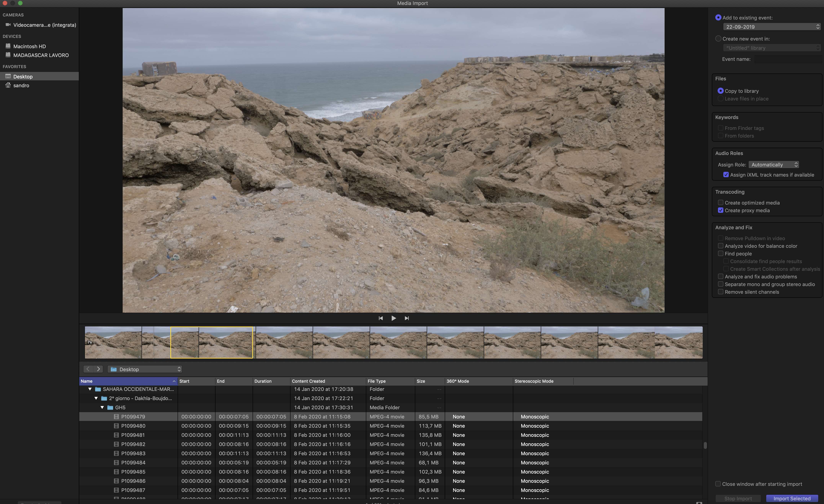Click Import Selected button
Viewport: 824px width, 504px height.
tap(791, 498)
